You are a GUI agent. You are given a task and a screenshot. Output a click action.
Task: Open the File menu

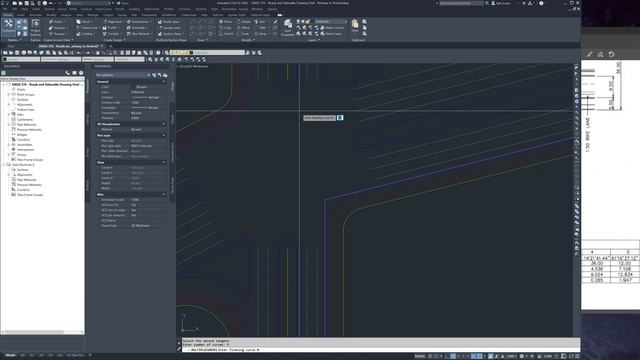tap(5, 9)
